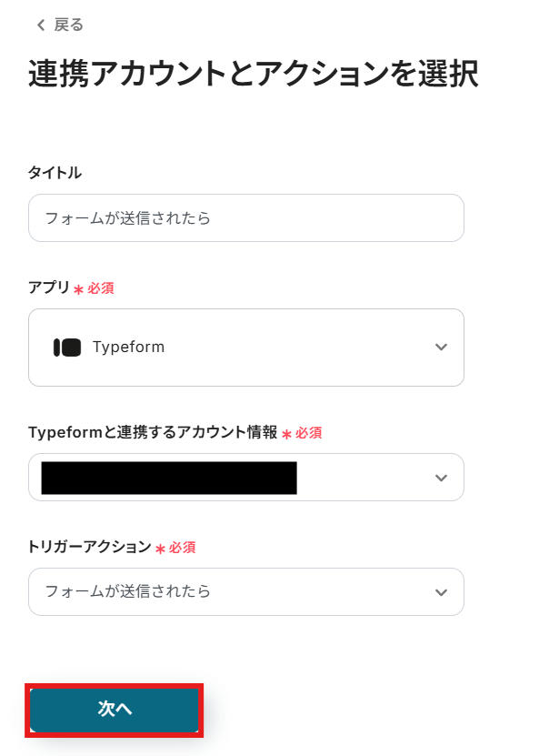Click the 連携アカウントとアクションを選択 heading
The width and height of the screenshot is (549, 756).
[x=253, y=75]
